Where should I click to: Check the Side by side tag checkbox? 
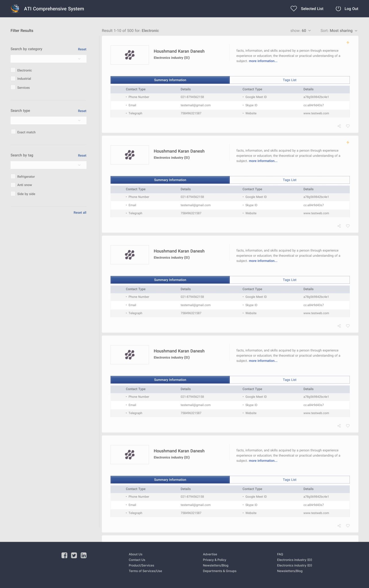[x=13, y=194]
